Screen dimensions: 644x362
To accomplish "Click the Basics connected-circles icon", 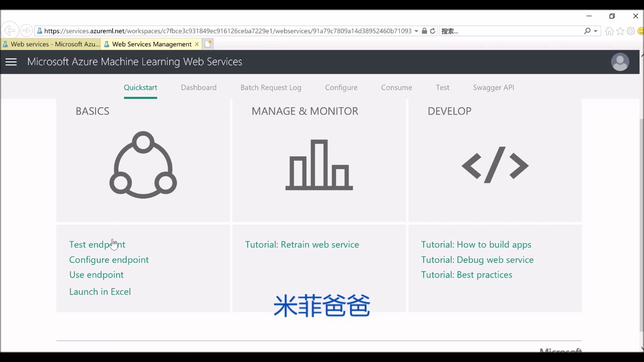I will click(x=143, y=165).
